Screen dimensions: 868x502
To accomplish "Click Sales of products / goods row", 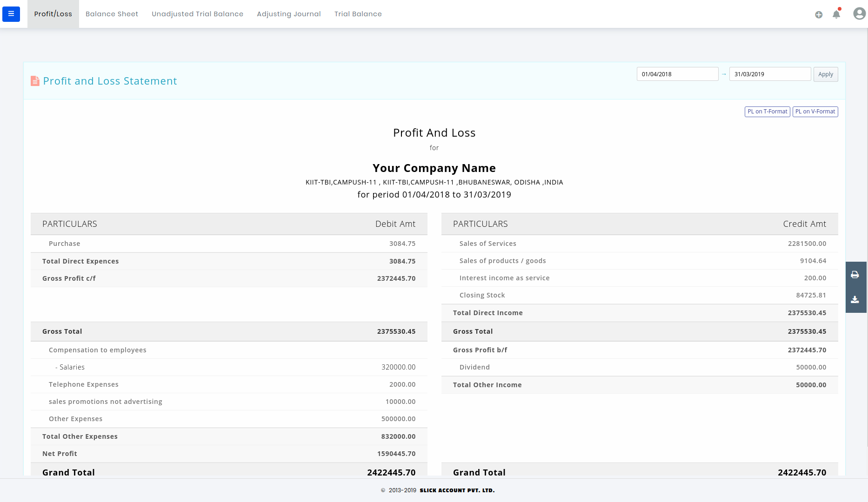I will coord(640,261).
